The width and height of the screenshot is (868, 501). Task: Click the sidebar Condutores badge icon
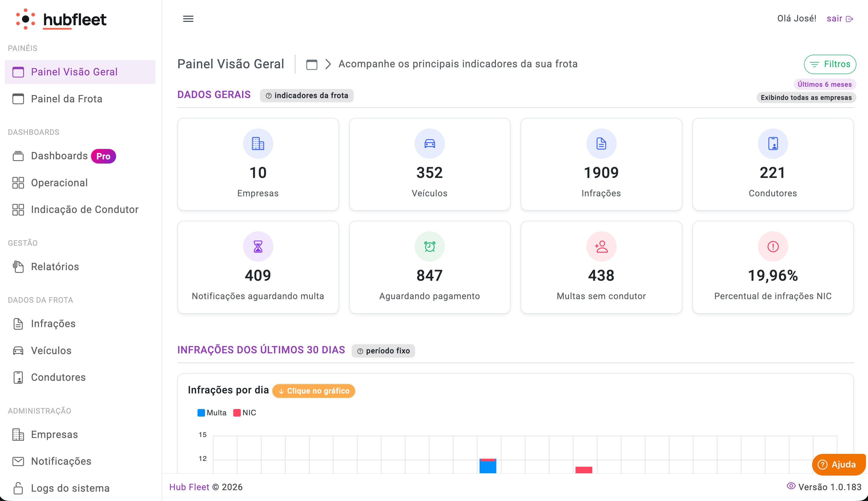pyautogui.click(x=18, y=378)
